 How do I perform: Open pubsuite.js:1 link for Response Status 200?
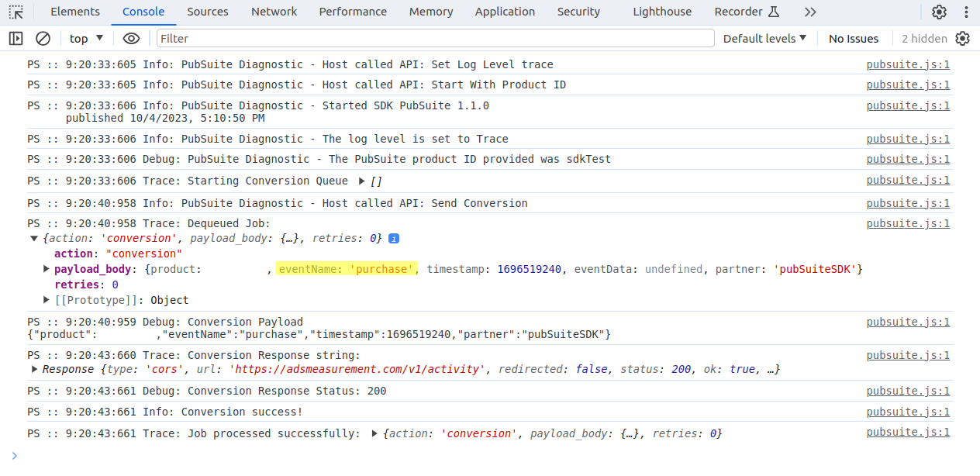point(908,391)
